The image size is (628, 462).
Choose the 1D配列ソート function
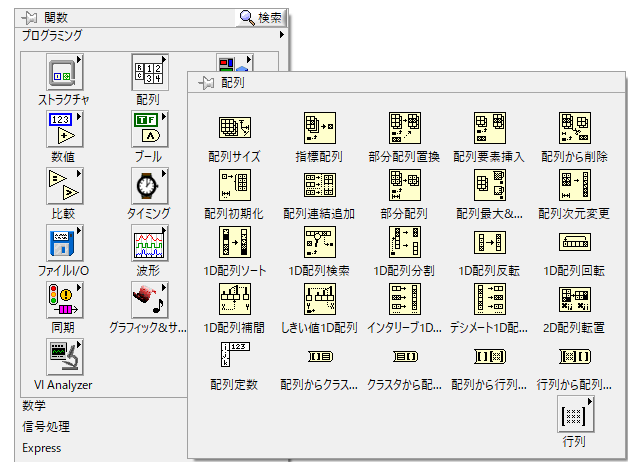tap(233, 244)
